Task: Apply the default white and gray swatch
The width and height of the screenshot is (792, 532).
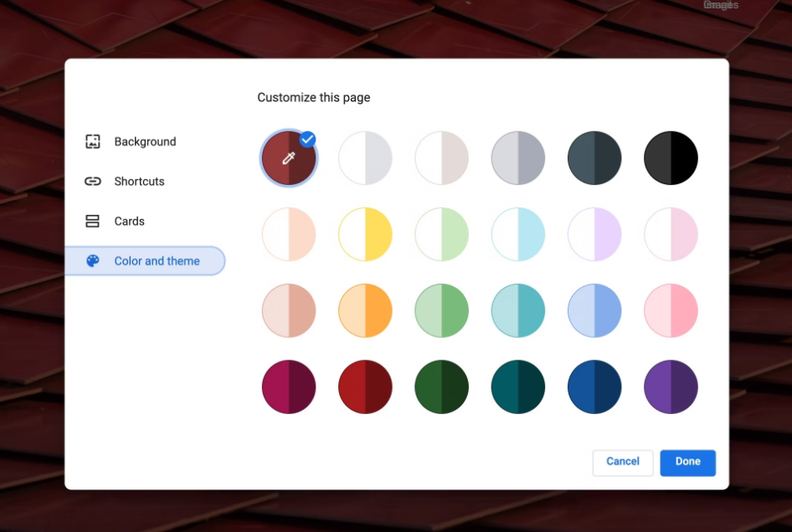Action: click(x=365, y=157)
